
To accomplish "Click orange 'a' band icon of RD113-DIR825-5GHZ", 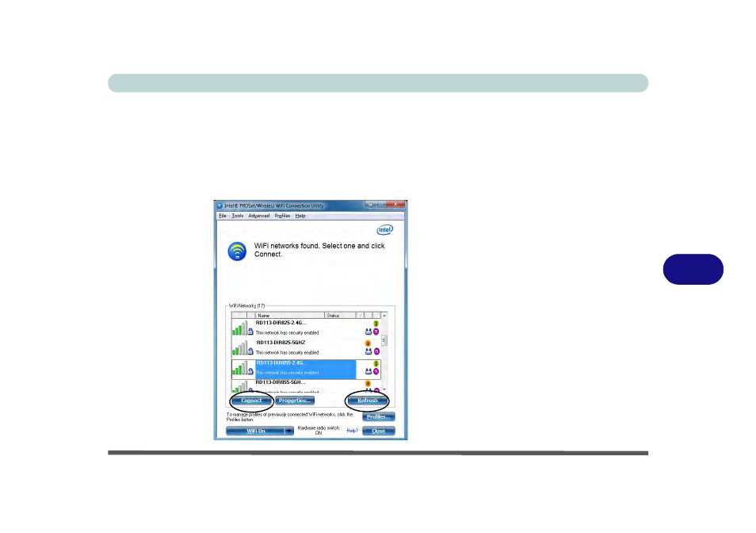I will [368, 343].
